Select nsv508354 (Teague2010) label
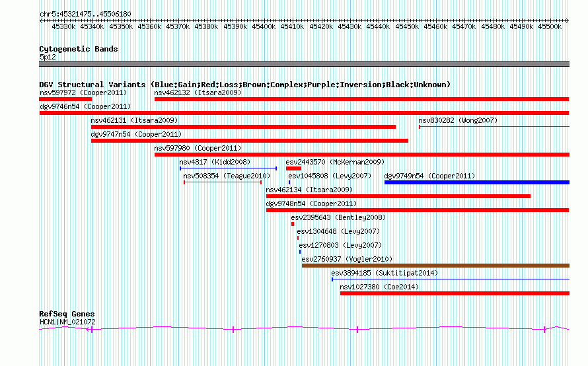The width and height of the screenshot is (588, 366). click(x=227, y=176)
